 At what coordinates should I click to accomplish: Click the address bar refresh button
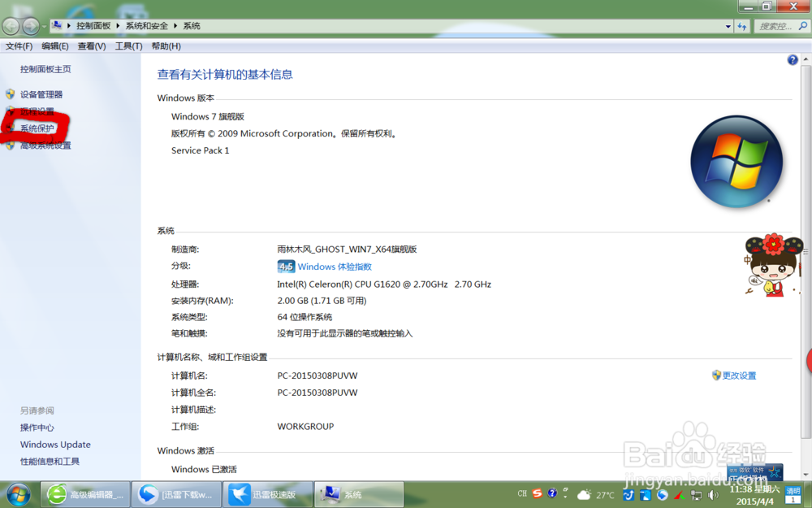pyautogui.click(x=742, y=26)
